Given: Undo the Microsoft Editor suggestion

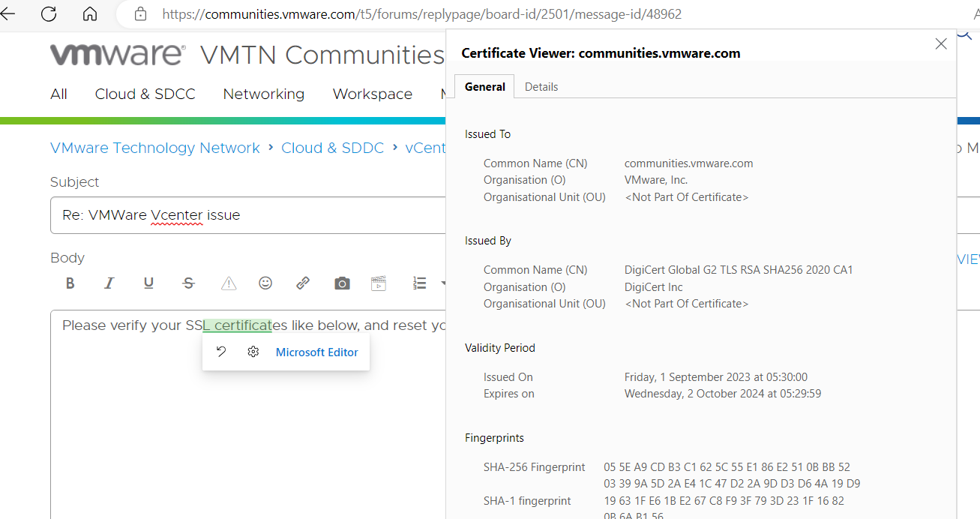Looking at the screenshot, I should tap(220, 351).
